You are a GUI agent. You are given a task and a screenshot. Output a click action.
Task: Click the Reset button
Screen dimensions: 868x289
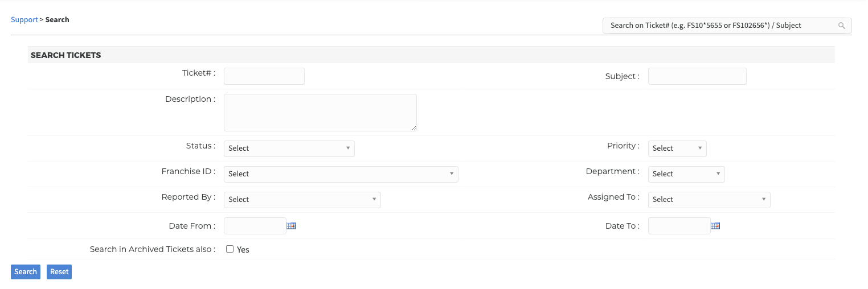coord(59,272)
